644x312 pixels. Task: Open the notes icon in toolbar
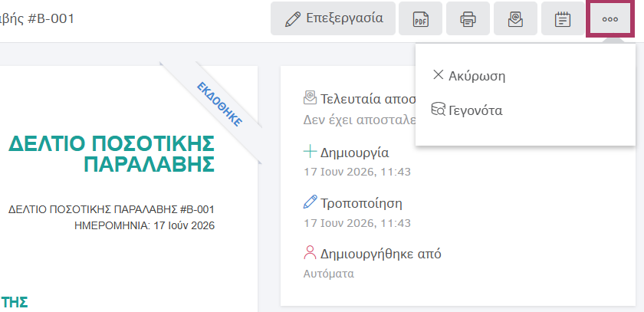(x=563, y=18)
